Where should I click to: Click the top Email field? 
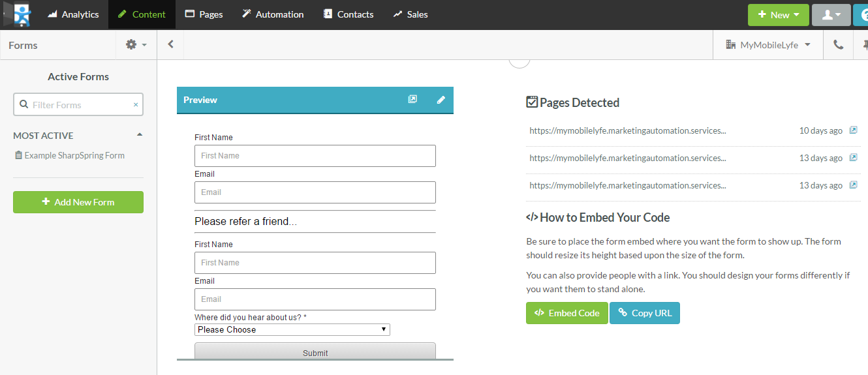coord(315,192)
